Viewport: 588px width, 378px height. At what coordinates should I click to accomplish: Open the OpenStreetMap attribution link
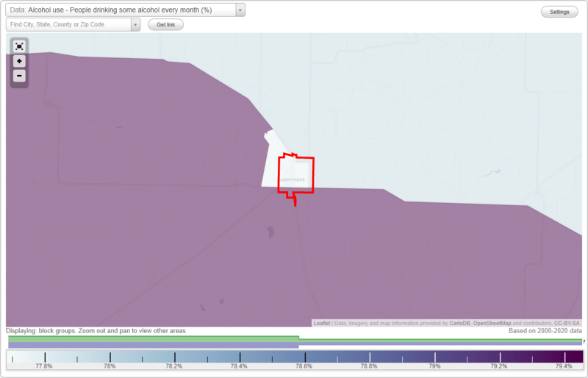click(492, 323)
